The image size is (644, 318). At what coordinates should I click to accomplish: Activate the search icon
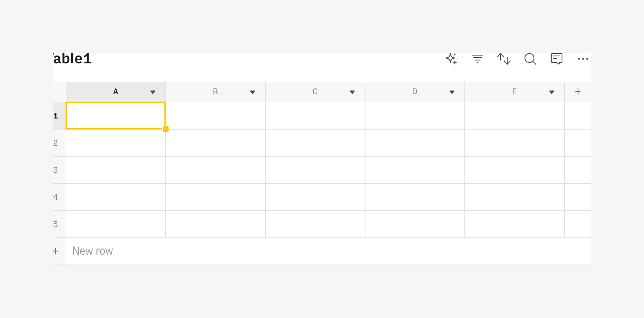pos(530,59)
